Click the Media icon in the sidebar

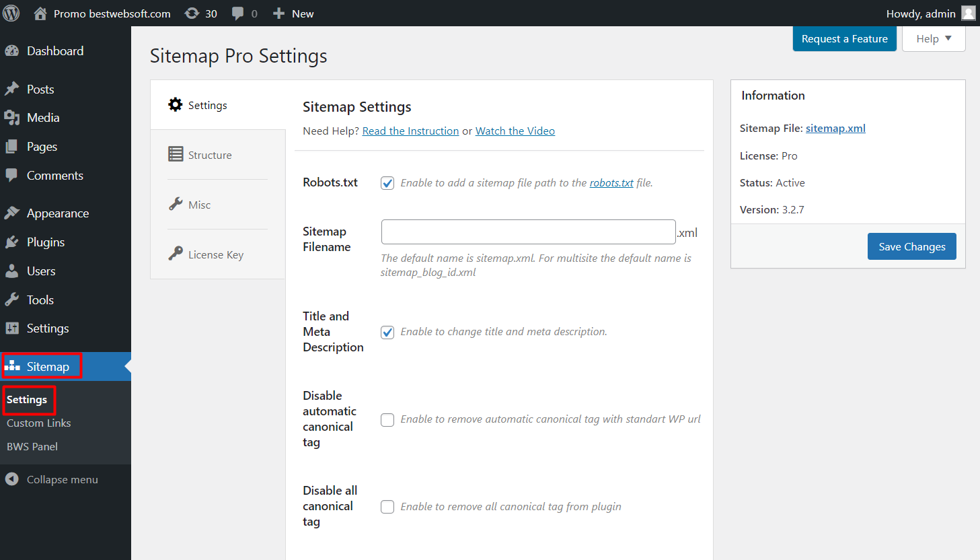click(11, 118)
